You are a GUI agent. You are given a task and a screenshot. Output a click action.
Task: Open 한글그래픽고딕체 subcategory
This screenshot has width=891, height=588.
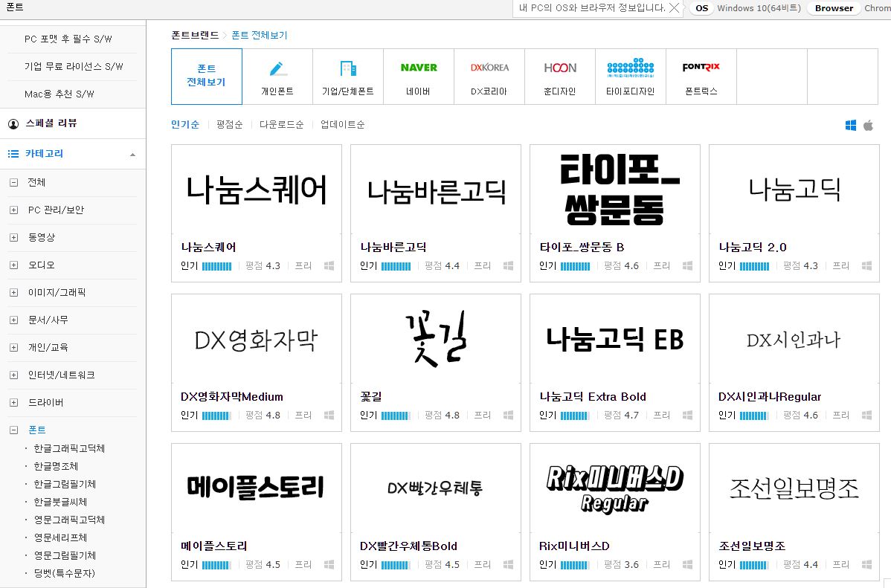click(69, 448)
